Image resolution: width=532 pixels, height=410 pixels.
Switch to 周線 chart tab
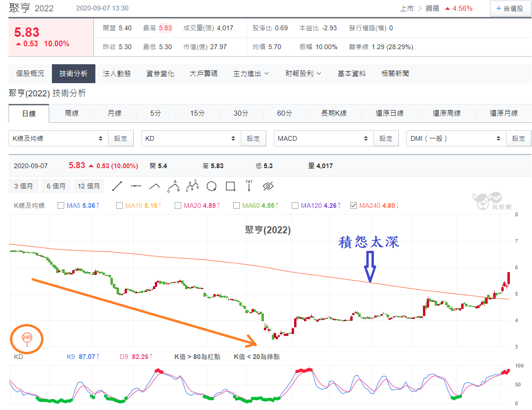(x=72, y=113)
